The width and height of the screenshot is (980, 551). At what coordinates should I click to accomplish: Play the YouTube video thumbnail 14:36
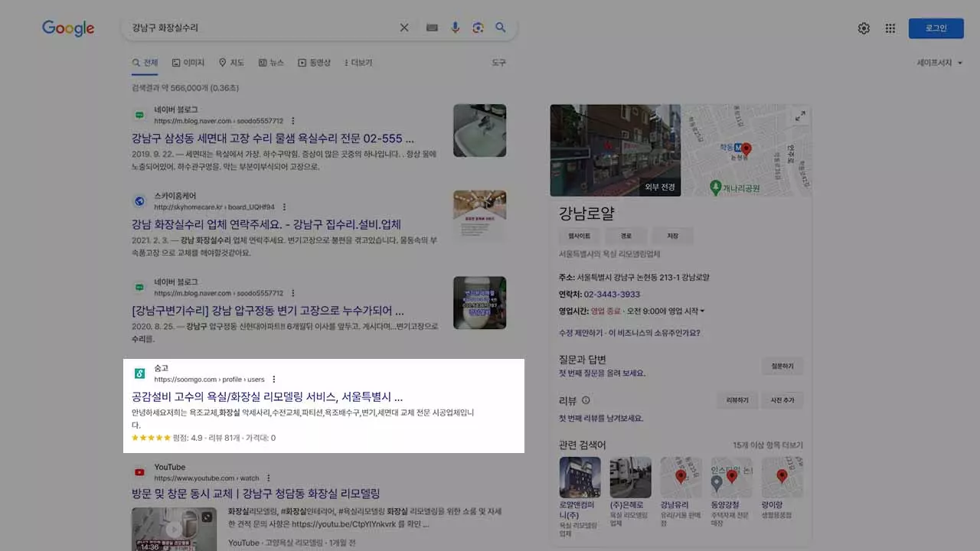(174, 529)
